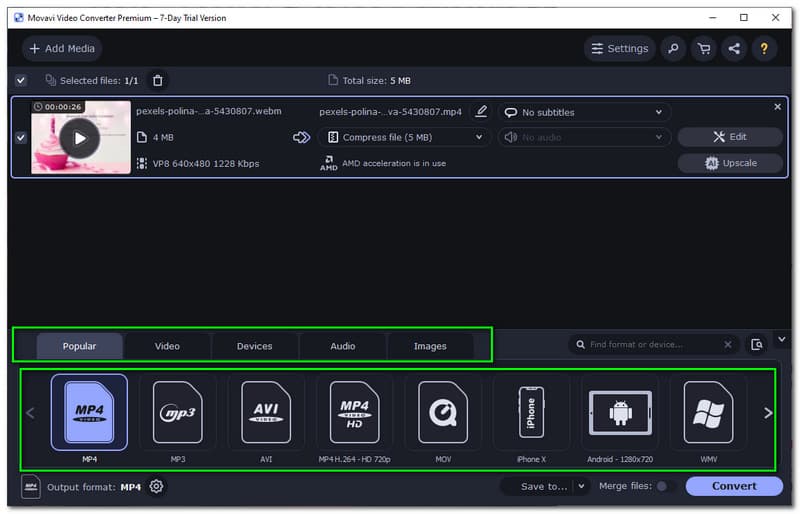Open the help question mark icon
800x514 pixels.
click(x=764, y=48)
